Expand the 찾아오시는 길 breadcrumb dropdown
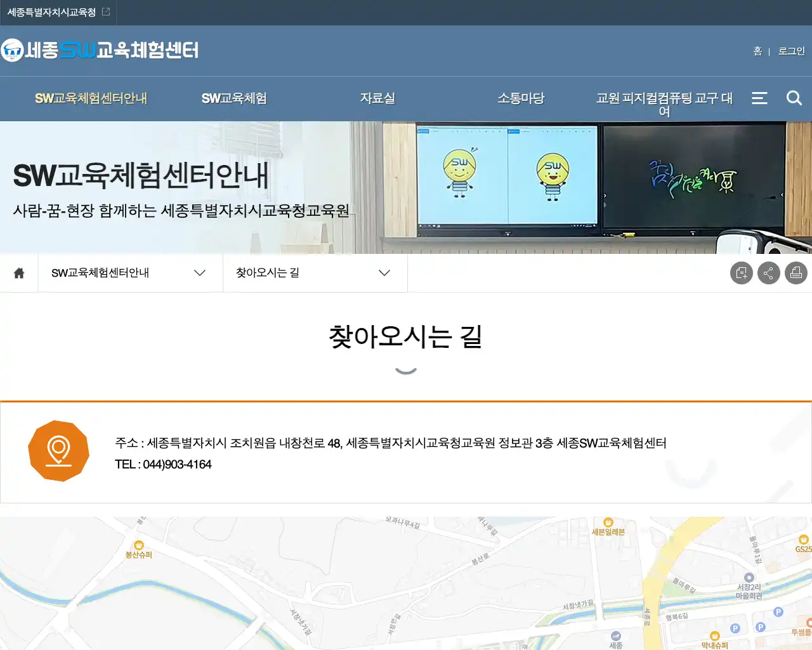Viewport: 812px width, 650px height. [x=315, y=273]
